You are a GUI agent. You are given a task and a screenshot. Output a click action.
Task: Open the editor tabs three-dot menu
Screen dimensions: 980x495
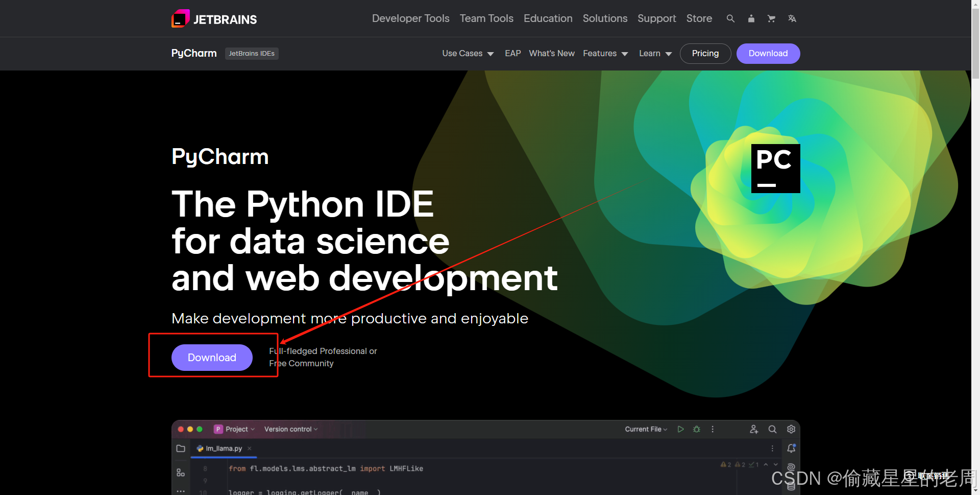772,449
